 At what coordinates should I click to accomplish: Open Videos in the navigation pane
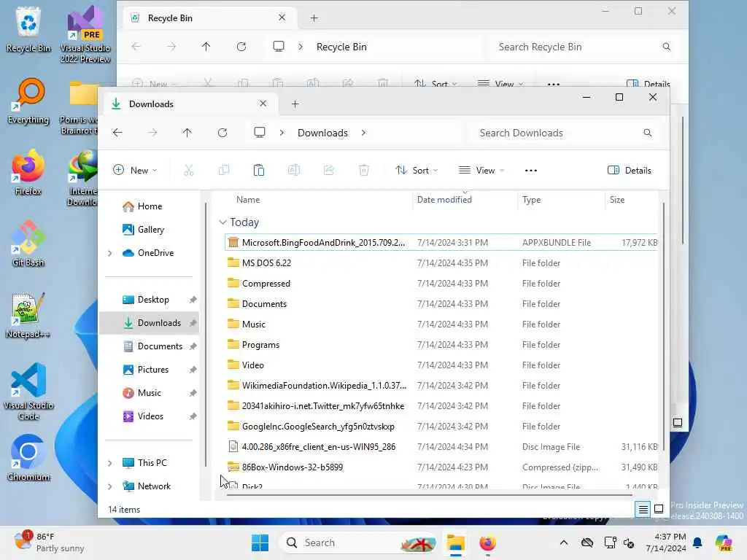coord(150,416)
